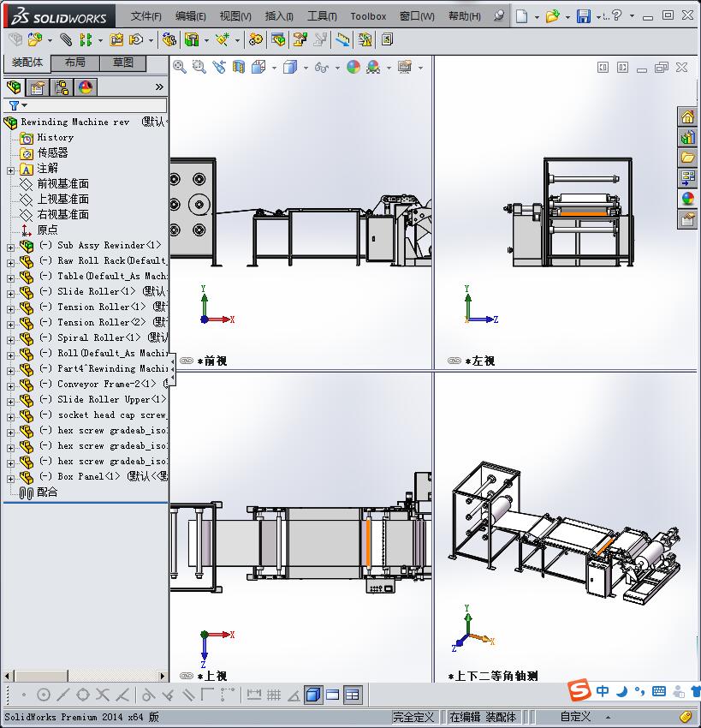Open the PropertyManager tab icon
The width and height of the screenshot is (701, 728).
click(x=37, y=87)
